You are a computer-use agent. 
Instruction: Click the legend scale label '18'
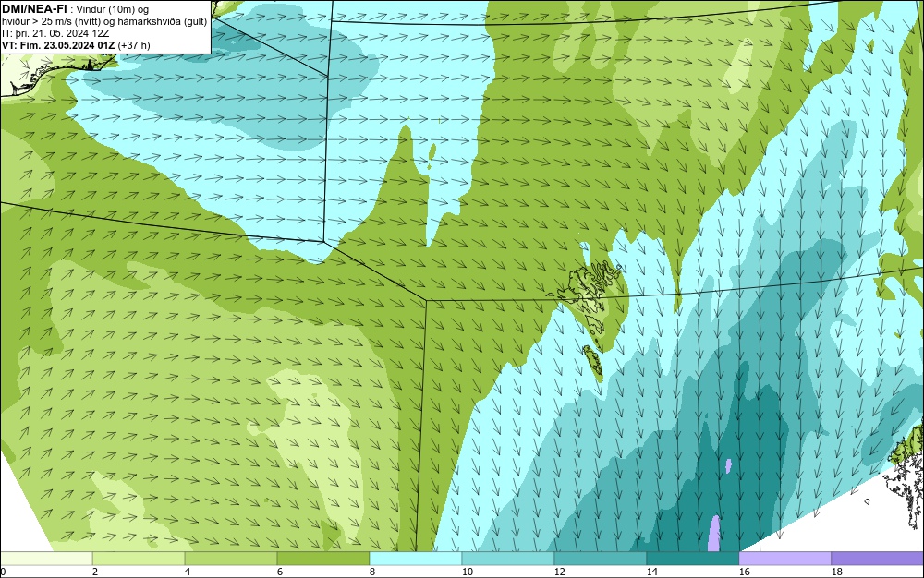point(837,572)
